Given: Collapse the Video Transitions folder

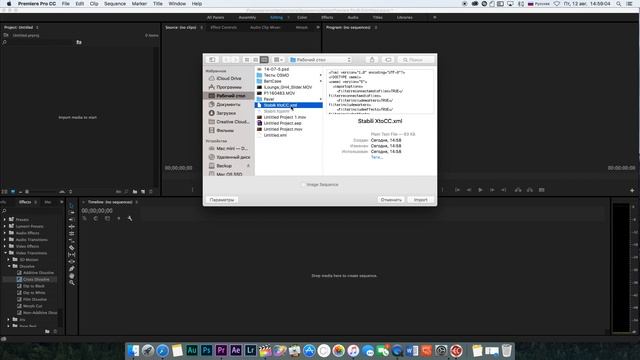Looking at the screenshot, I should (x=5, y=253).
